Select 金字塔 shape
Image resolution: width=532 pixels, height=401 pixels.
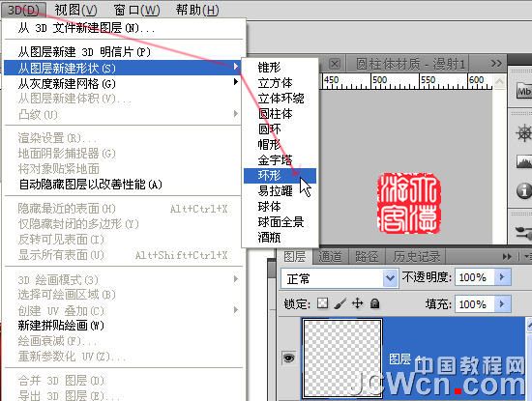point(280,160)
